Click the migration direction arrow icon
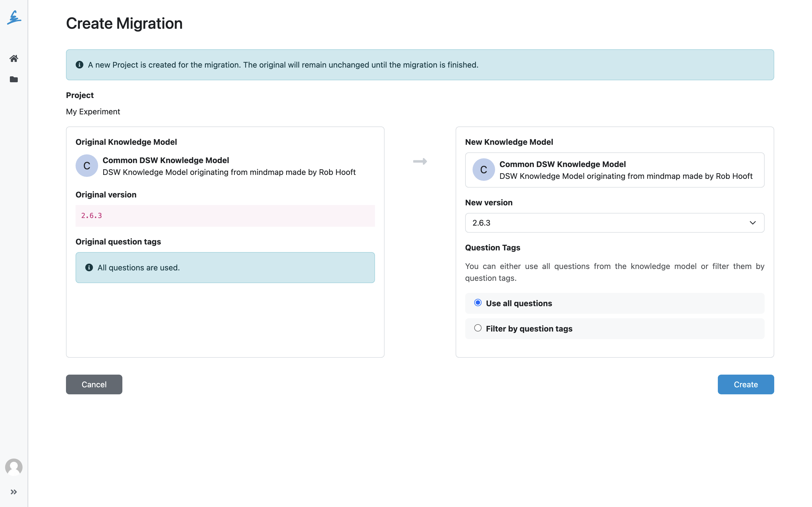Screen dimensions: 812x507 pyautogui.click(x=420, y=161)
